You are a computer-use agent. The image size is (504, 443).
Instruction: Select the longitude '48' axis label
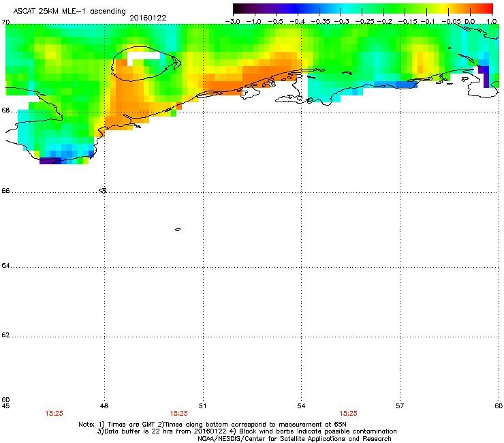point(104,406)
